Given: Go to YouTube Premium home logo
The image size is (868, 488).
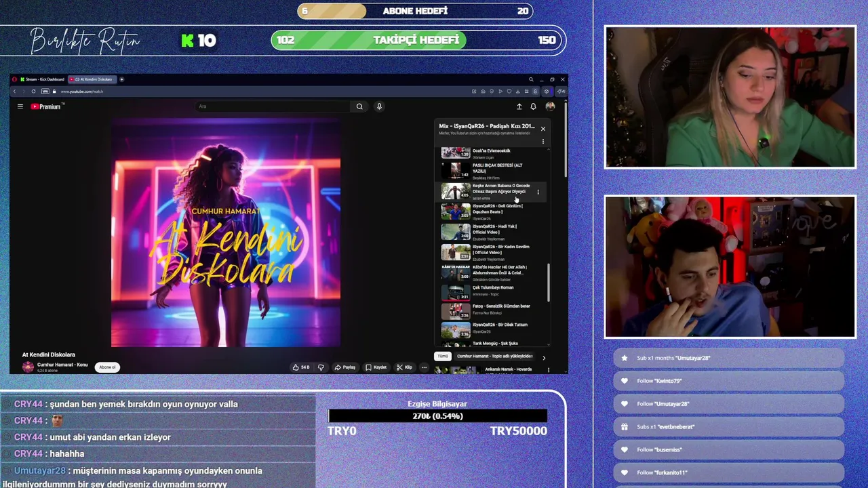Looking at the screenshot, I should pyautogui.click(x=47, y=106).
